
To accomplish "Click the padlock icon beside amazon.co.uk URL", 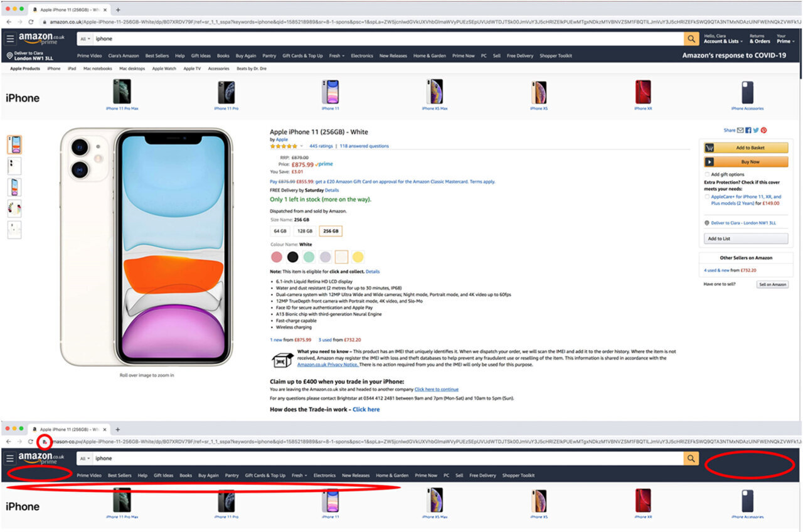I will pyautogui.click(x=45, y=21).
